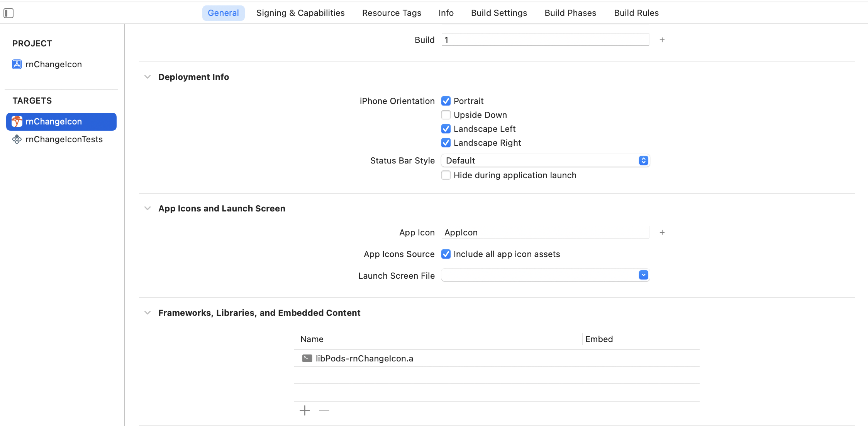This screenshot has width=868, height=426.
Task: Switch to the Build Settings tab
Action: pos(499,13)
